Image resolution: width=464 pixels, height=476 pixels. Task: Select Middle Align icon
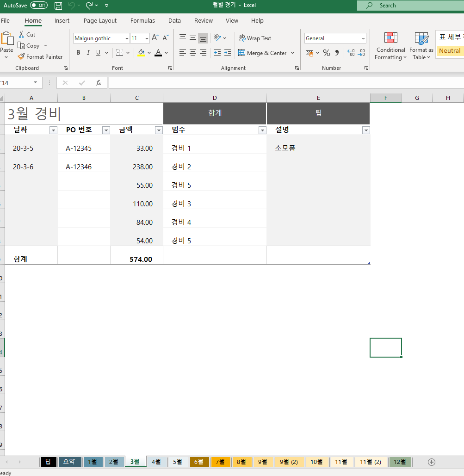click(193, 37)
